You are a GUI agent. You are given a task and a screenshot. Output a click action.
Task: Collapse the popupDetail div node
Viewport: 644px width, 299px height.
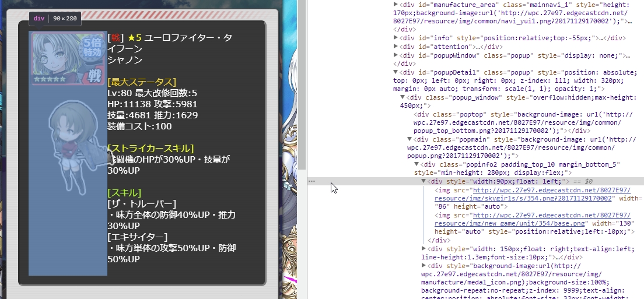pos(395,72)
